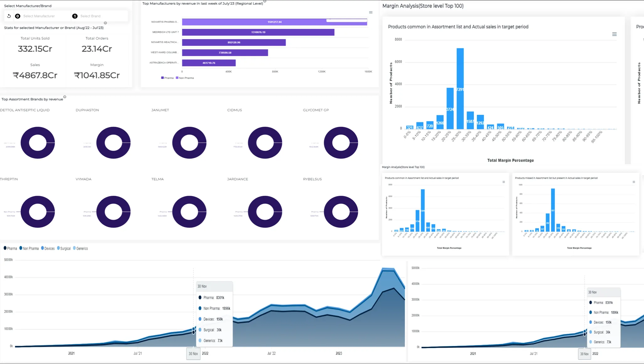
Task: Click the Janumet donut chart
Action: [x=189, y=143]
